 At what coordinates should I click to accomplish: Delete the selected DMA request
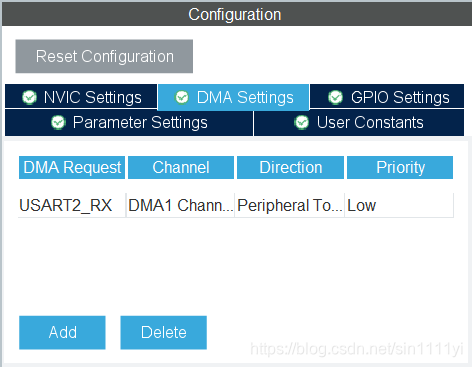[x=164, y=332]
